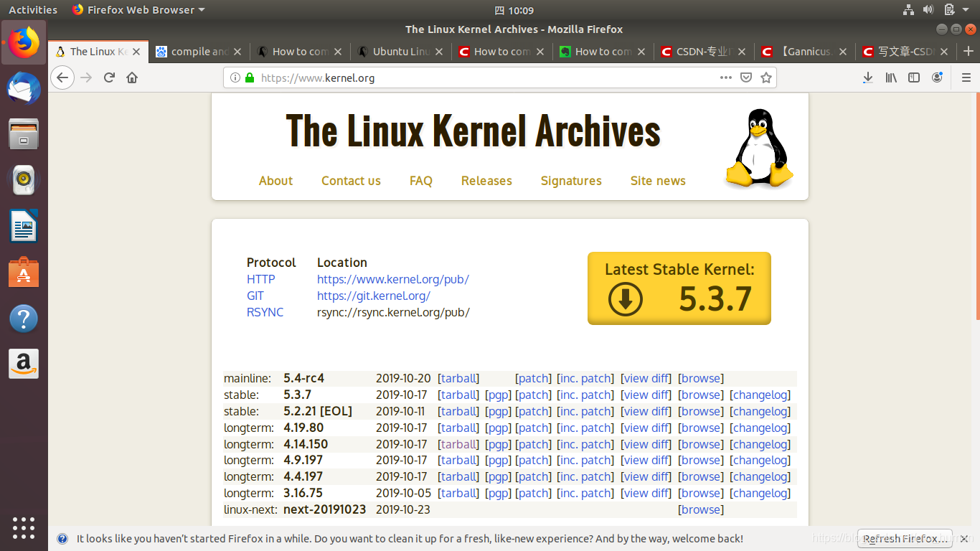
Task: Launch Thunderbird Mail from the dock
Action: (x=24, y=89)
